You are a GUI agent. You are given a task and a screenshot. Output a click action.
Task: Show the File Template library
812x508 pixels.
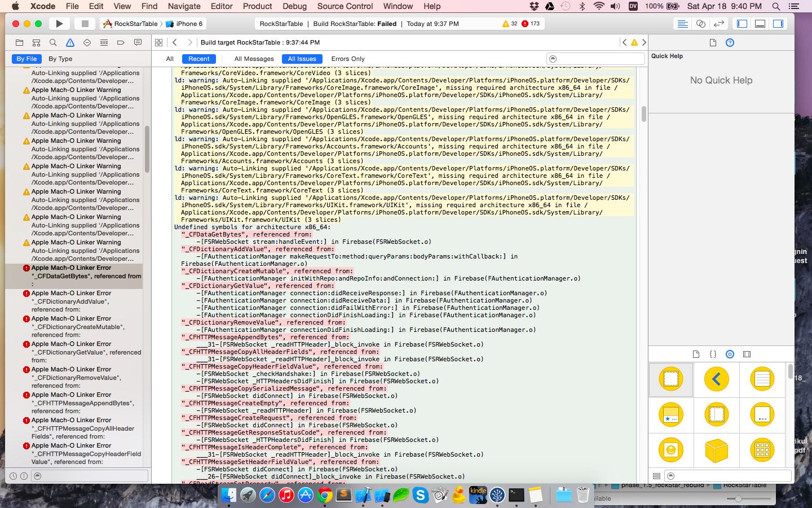696,354
